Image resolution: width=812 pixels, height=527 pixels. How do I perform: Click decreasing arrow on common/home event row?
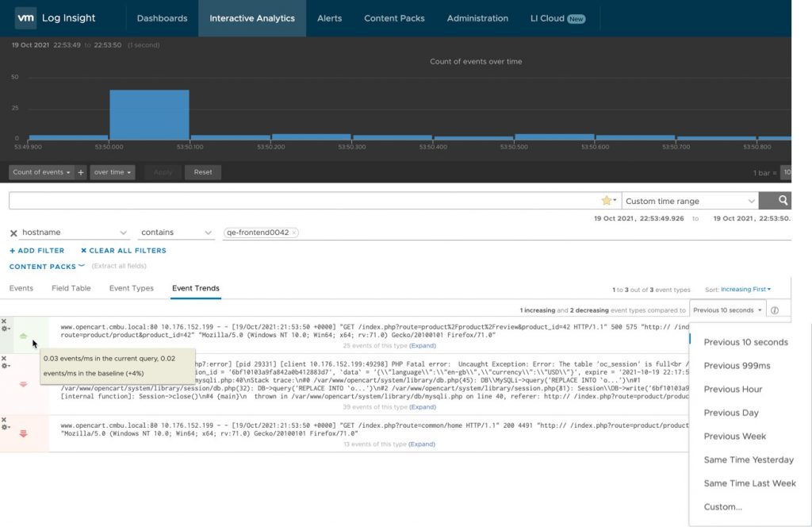point(23,433)
